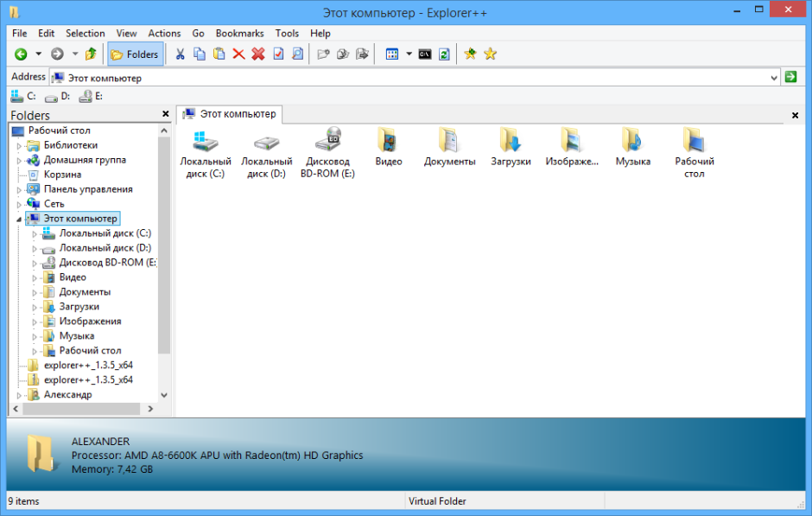The height and width of the screenshot is (516, 812).
Task: Close the Folders pane with its X
Action: [166, 114]
